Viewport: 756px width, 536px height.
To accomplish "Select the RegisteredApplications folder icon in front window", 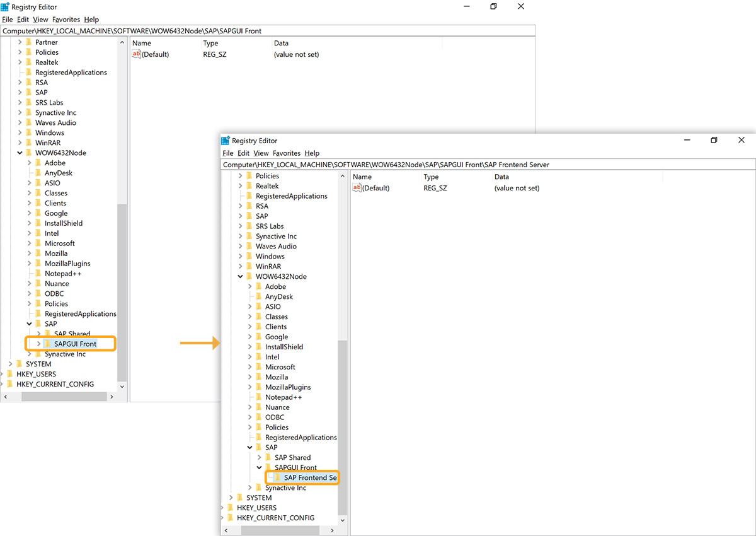I will pos(249,196).
